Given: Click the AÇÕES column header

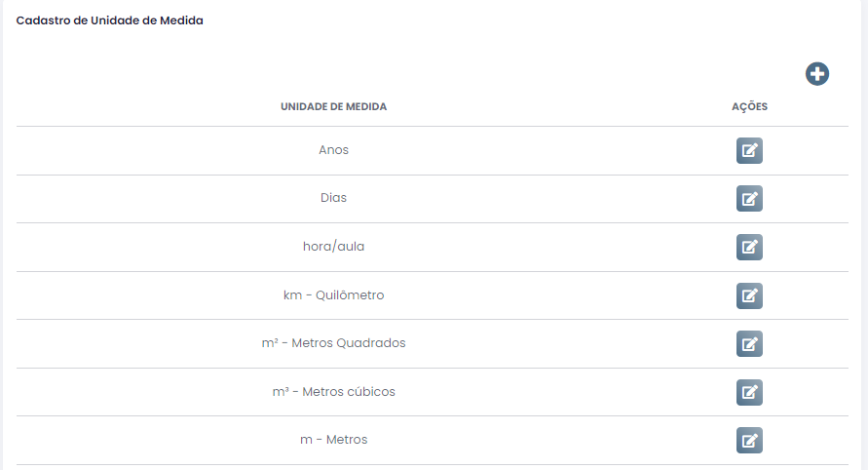Looking at the screenshot, I should [749, 106].
